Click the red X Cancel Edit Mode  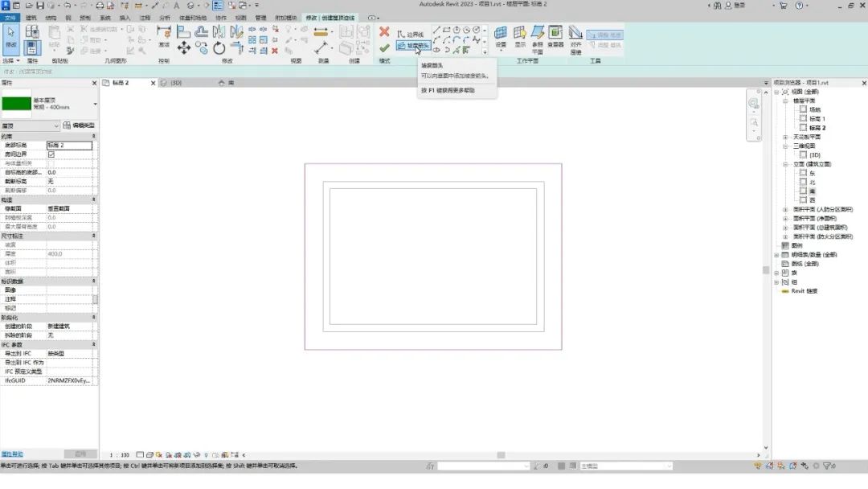pyautogui.click(x=384, y=31)
